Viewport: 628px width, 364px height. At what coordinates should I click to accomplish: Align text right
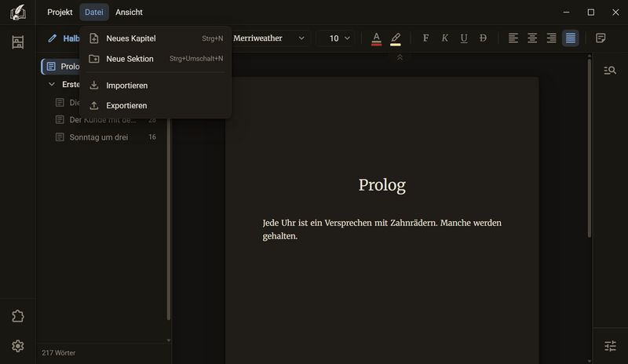[x=552, y=38]
